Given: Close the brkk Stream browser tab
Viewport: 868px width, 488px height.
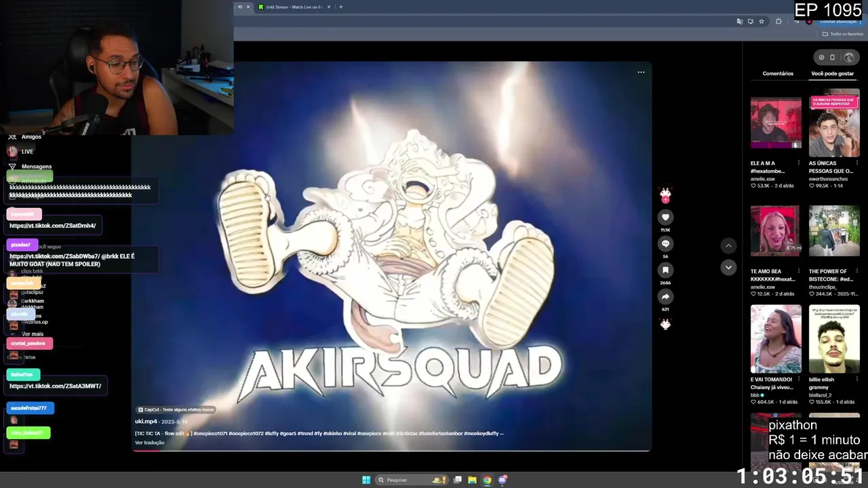Looking at the screenshot, I should point(329,7).
